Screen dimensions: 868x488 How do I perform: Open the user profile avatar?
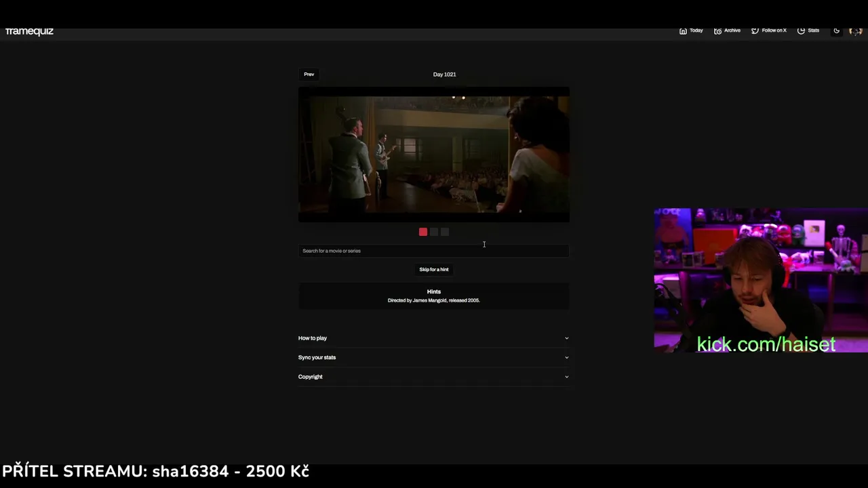pyautogui.click(x=855, y=31)
